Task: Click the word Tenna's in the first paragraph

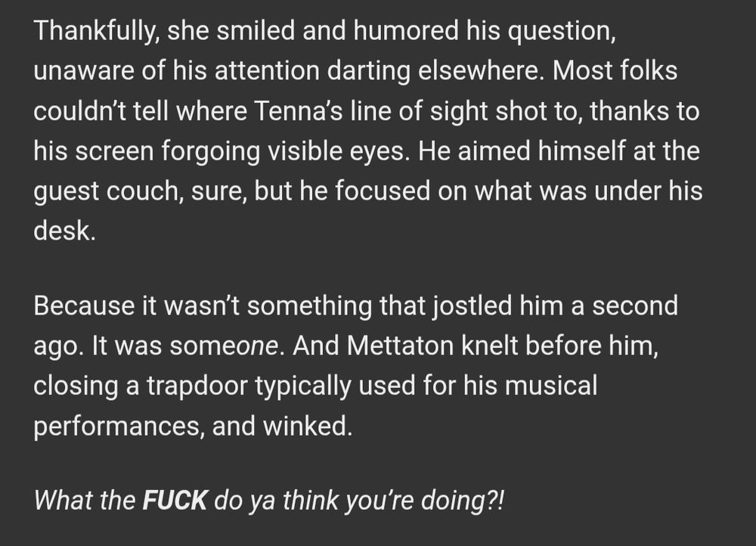Action: pos(298,111)
